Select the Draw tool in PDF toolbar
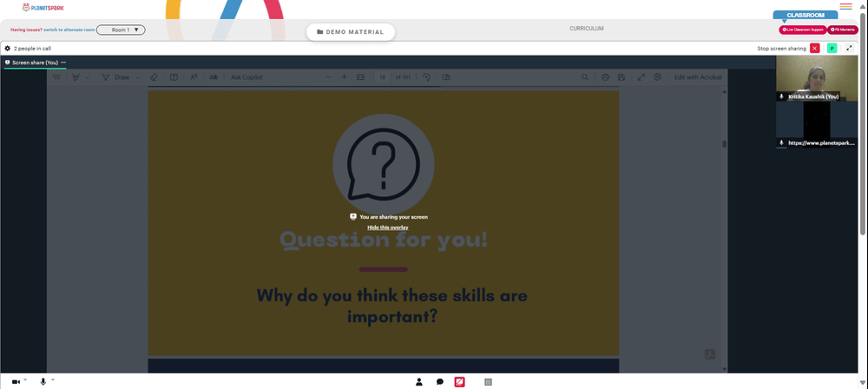The height and width of the screenshot is (389, 868). point(117,77)
